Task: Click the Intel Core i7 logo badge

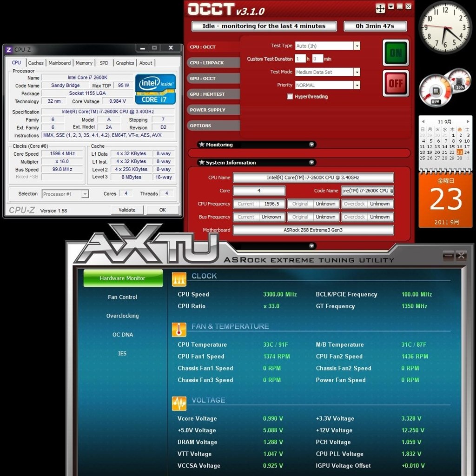Action: pyautogui.click(x=155, y=89)
